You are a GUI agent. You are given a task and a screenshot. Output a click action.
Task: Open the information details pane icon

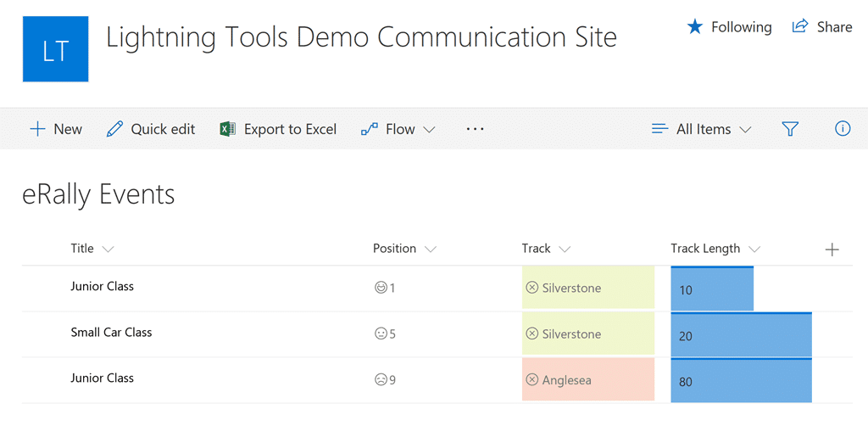pos(842,128)
